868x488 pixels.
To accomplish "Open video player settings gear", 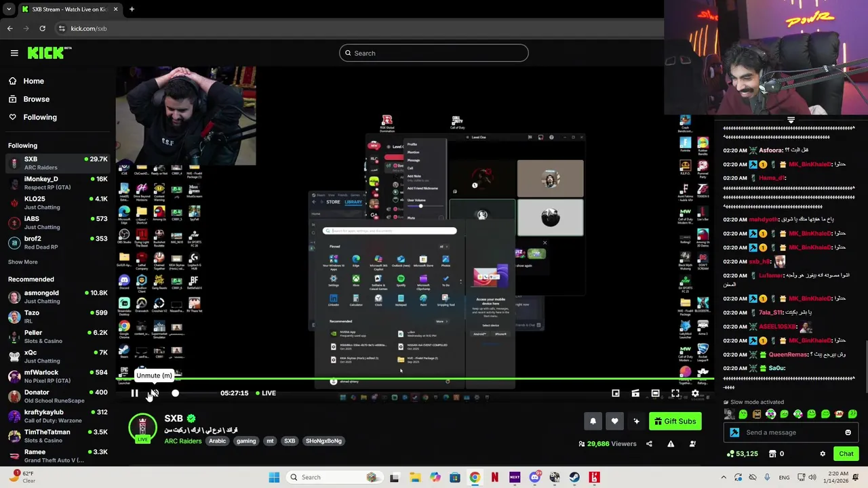I will click(695, 393).
